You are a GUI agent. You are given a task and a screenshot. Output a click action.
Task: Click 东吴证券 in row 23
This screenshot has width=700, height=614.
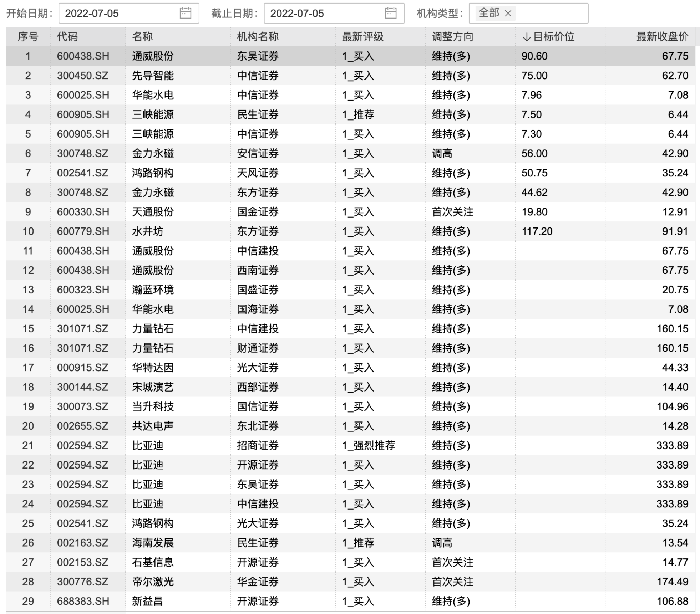point(258,484)
